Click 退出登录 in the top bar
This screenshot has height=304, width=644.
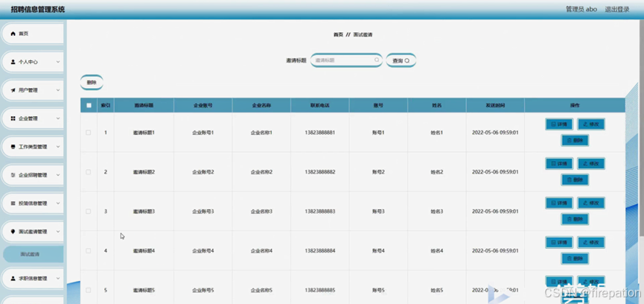(x=617, y=9)
